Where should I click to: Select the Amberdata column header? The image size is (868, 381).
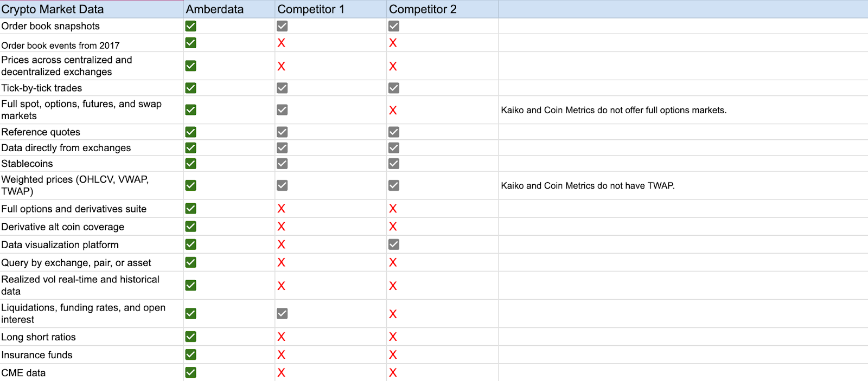(x=215, y=9)
